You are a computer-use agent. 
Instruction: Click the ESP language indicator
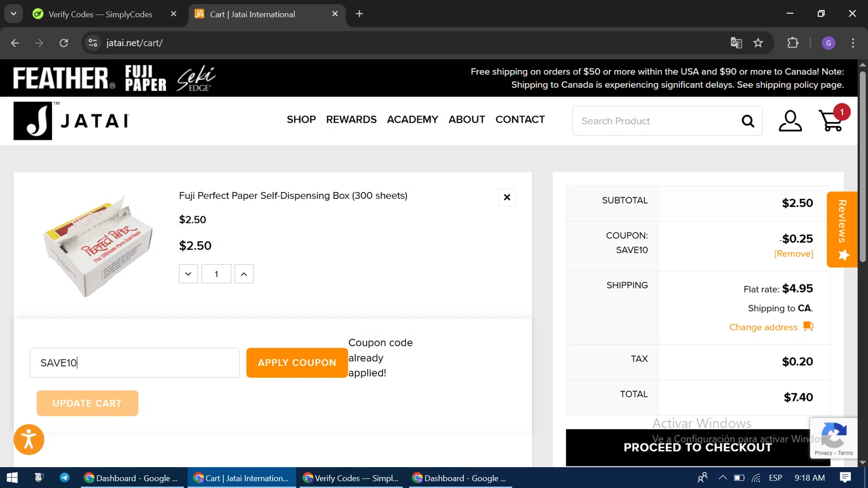click(775, 478)
